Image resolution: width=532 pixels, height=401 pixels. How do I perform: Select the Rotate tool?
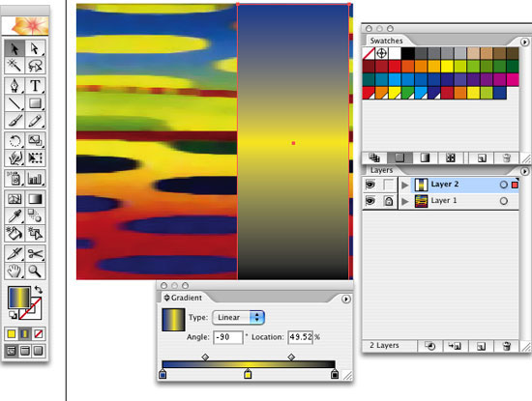click(15, 140)
